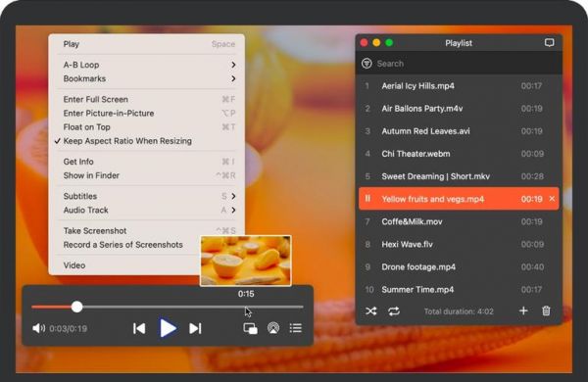The width and height of the screenshot is (588, 382).
Task: Click the filter icon beside Search
Action: [367, 64]
